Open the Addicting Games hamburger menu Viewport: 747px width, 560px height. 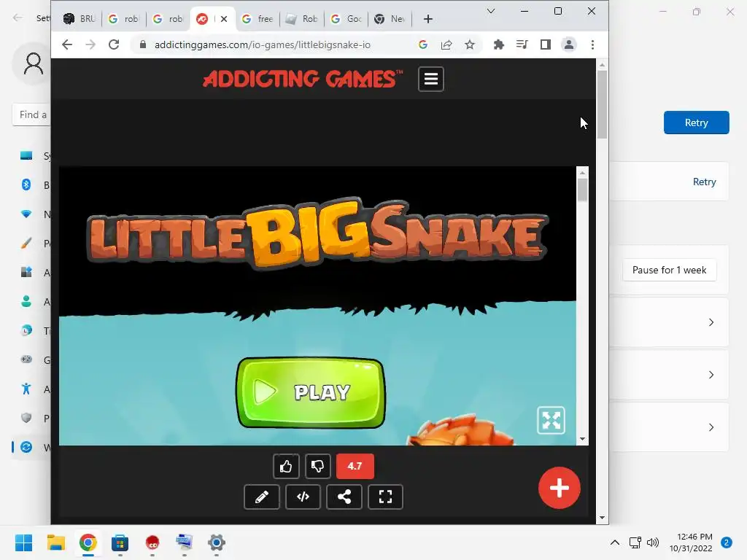(430, 79)
